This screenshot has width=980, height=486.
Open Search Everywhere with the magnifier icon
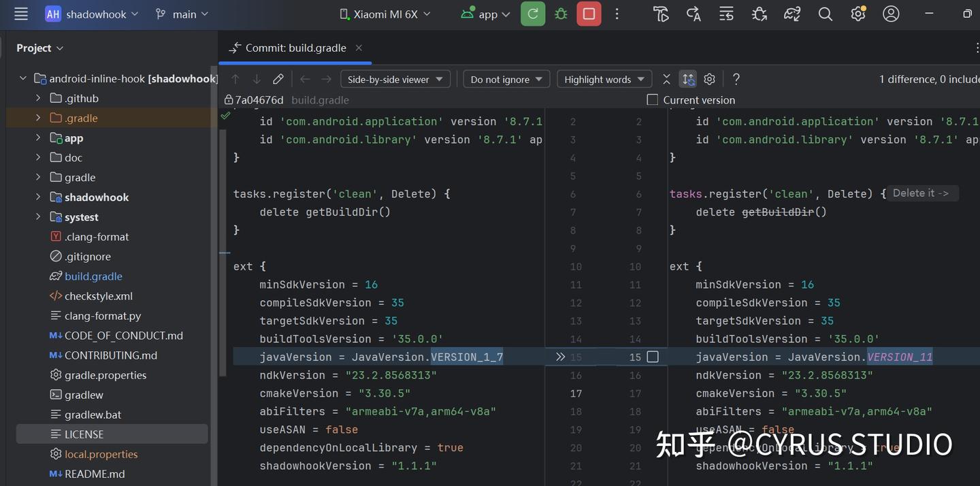tap(825, 14)
